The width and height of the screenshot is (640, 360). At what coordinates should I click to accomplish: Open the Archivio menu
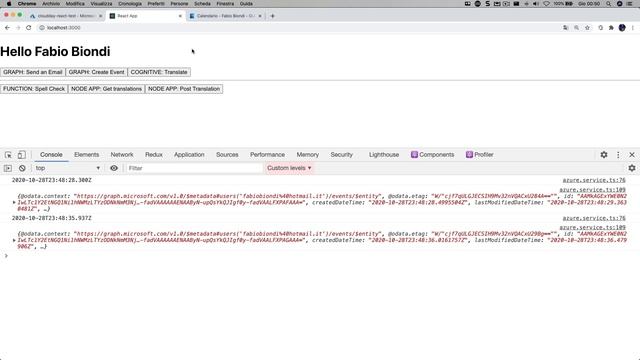(51, 3)
